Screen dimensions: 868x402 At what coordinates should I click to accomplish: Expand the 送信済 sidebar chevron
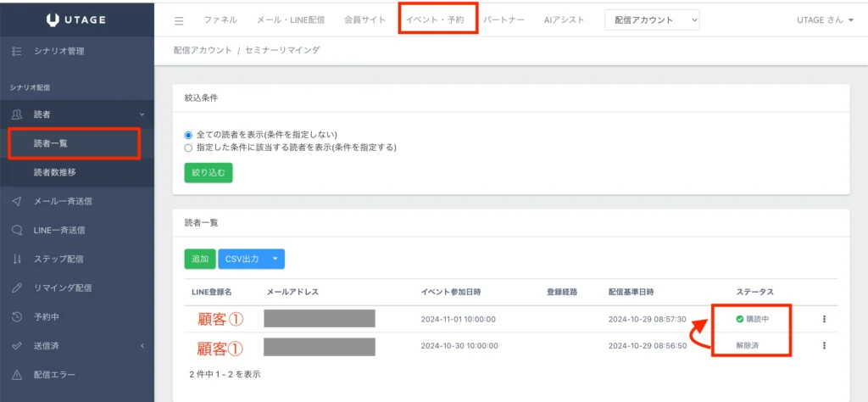pyautogui.click(x=142, y=346)
